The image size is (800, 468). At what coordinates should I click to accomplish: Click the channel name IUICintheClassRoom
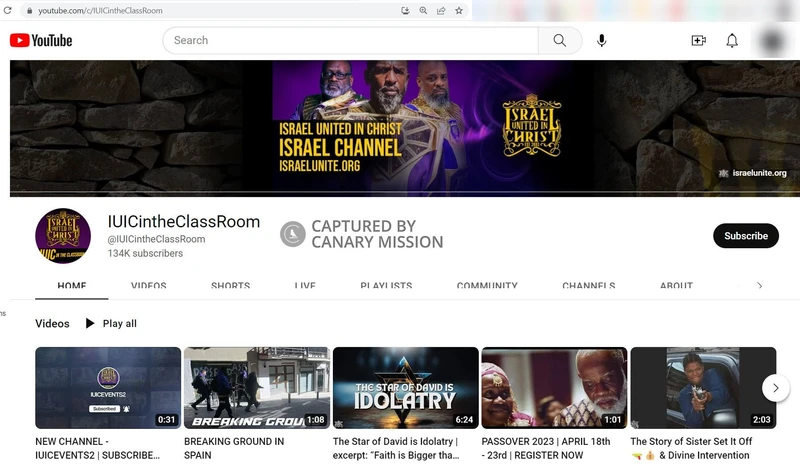[184, 222]
